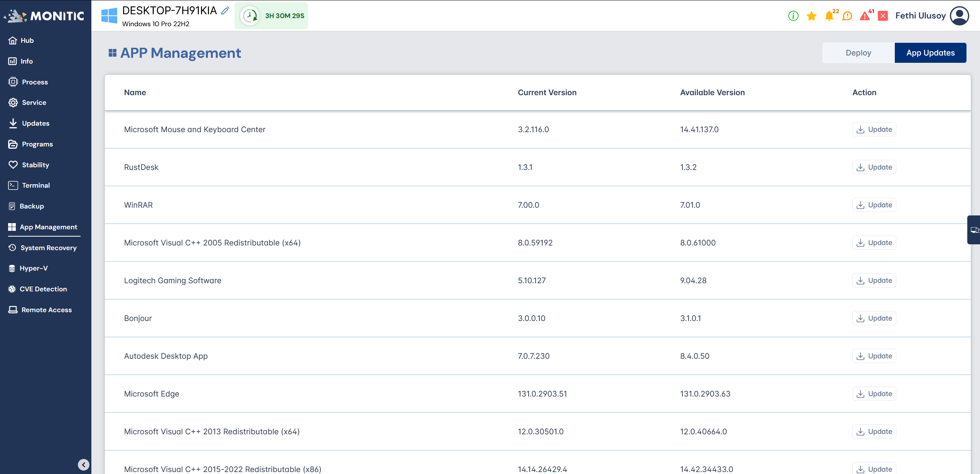Select the App Updates tab
The height and width of the screenshot is (474, 980).
click(930, 53)
